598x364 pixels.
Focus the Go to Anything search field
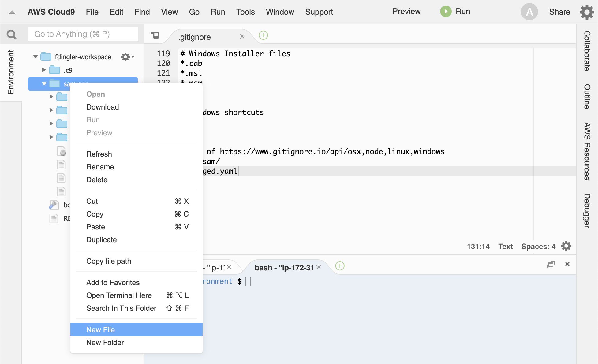(x=83, y=34)
